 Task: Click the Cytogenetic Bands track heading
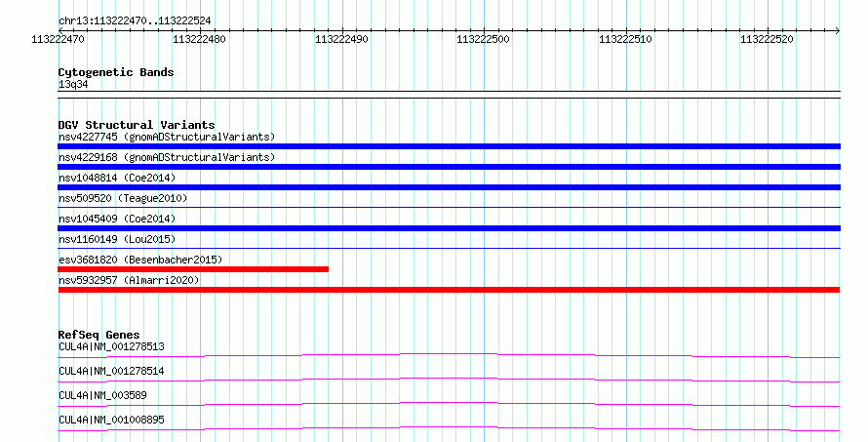116,72
